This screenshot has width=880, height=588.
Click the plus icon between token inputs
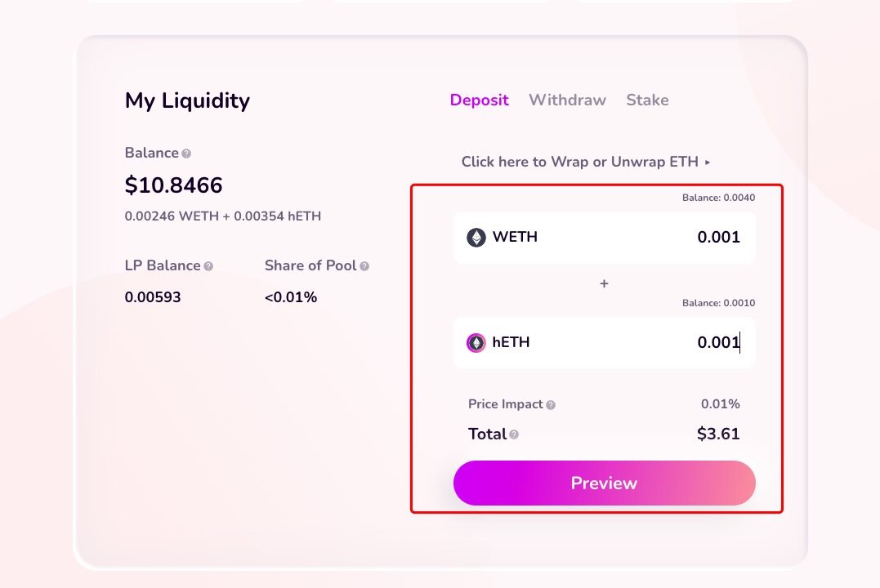coord(604,283)
